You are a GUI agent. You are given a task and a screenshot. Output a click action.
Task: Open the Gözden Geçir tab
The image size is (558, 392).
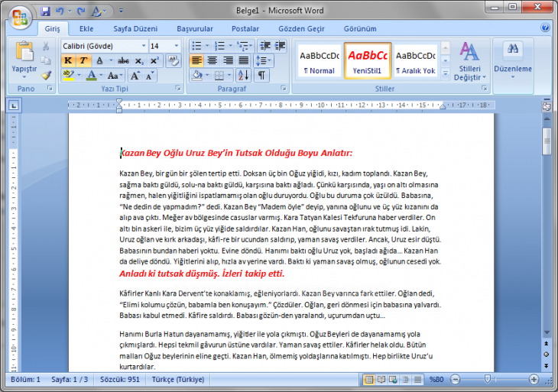tap(301, 29)
